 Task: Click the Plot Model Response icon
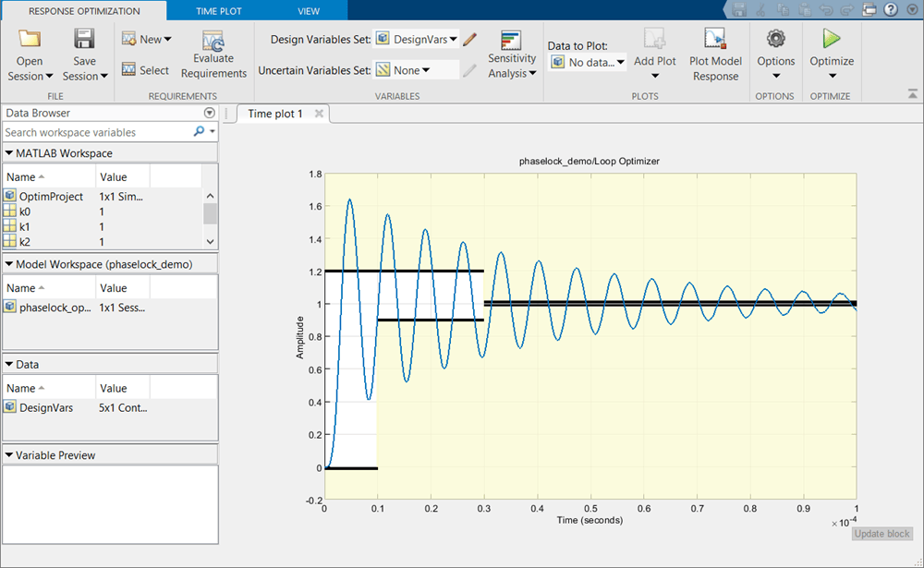click(715, 39)
